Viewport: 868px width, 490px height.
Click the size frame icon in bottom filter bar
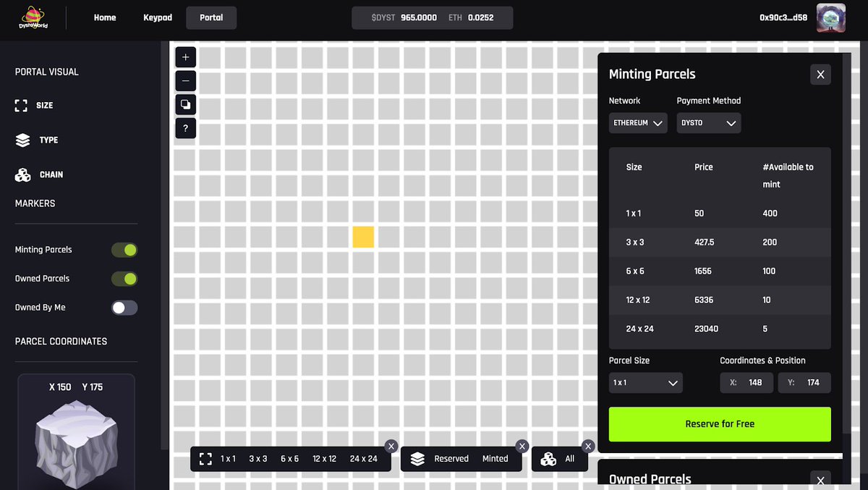(x=205, y=459)
